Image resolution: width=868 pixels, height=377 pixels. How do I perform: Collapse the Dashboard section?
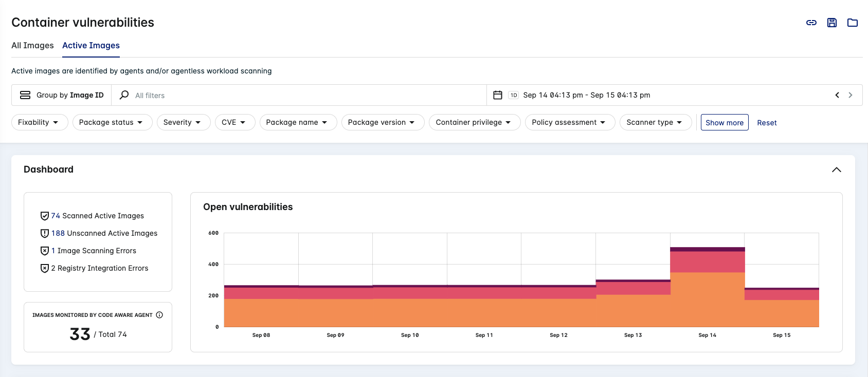836,169
